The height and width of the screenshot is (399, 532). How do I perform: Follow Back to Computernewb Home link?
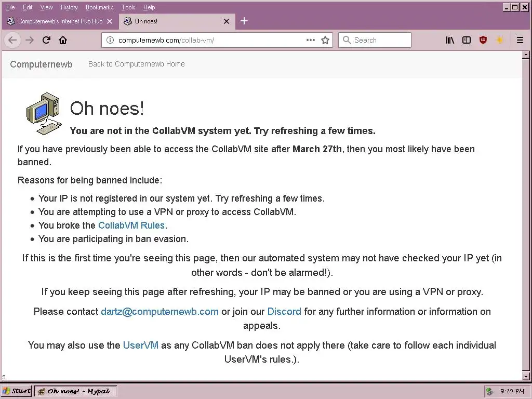click(137, 64)
